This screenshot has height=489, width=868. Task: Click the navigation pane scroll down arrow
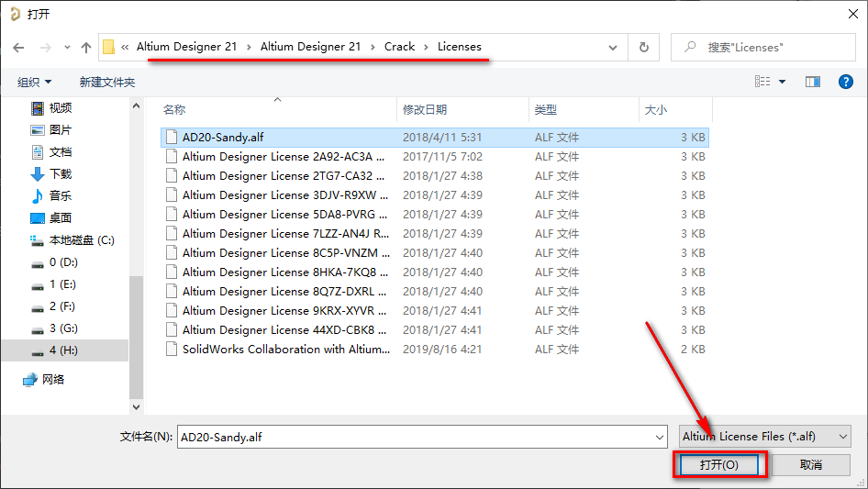(x=136, y=407)
